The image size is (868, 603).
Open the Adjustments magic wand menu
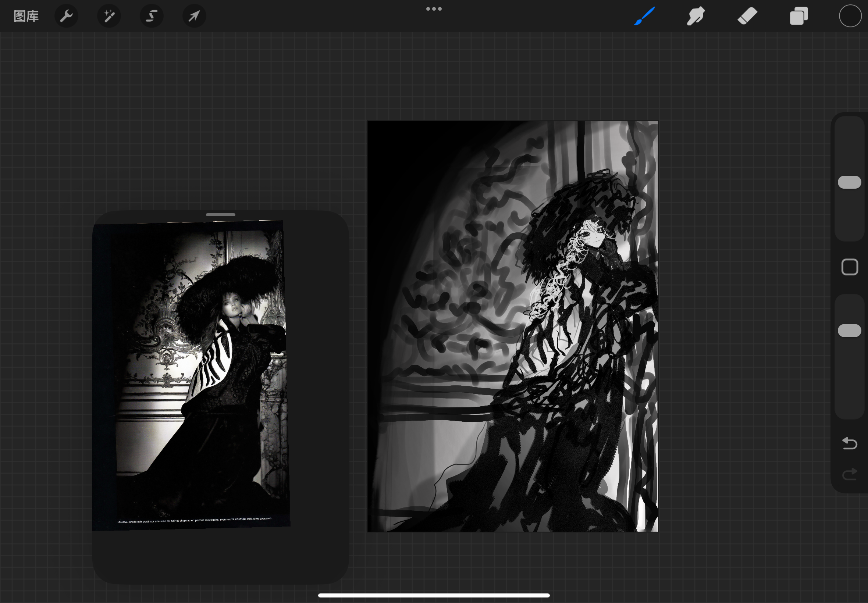click(x=109, y=16)
